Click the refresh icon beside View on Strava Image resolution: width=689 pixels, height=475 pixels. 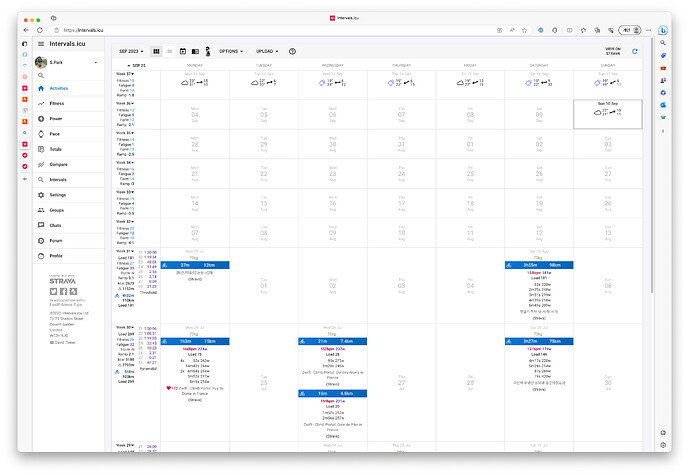click(634, 51)
